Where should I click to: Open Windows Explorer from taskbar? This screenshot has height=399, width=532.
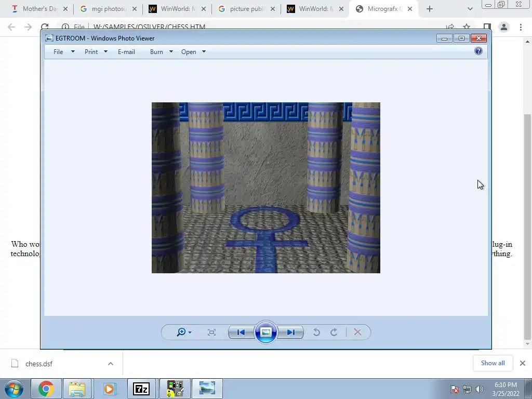pyautogui.click(x=77, y=389)
